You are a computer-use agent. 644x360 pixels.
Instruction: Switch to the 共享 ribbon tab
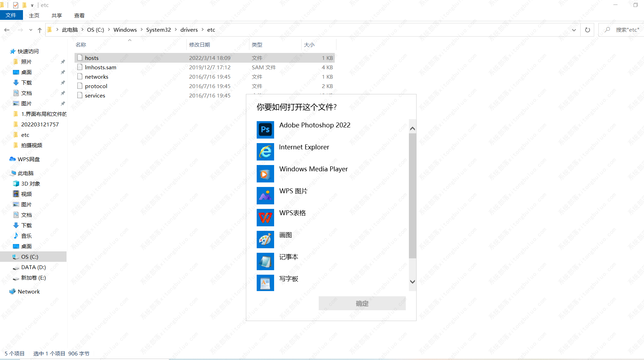click(x=57, y=15)
